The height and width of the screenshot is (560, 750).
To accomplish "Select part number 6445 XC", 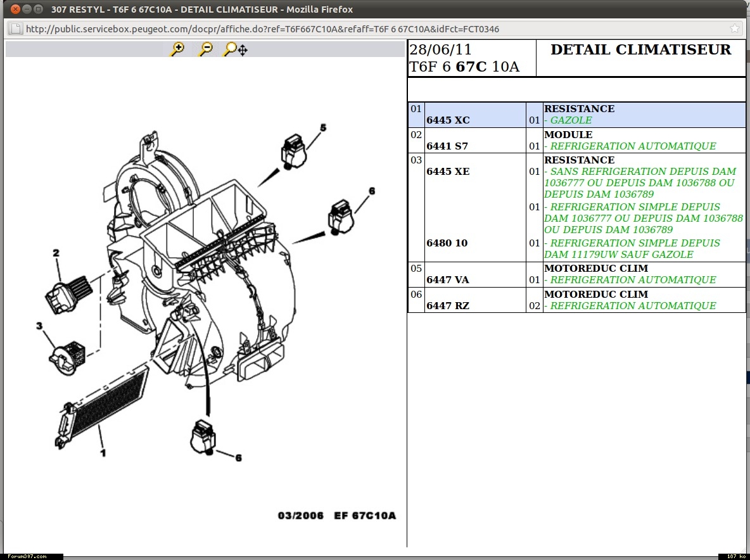I will [x=448, y=120].
